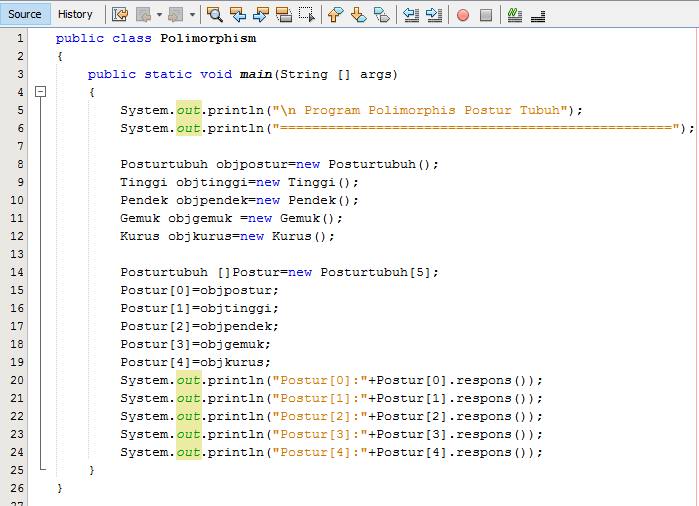Start Macro Recording red circle
The width and height of the screenshot is (699, 506).
(x=463, y=15)
